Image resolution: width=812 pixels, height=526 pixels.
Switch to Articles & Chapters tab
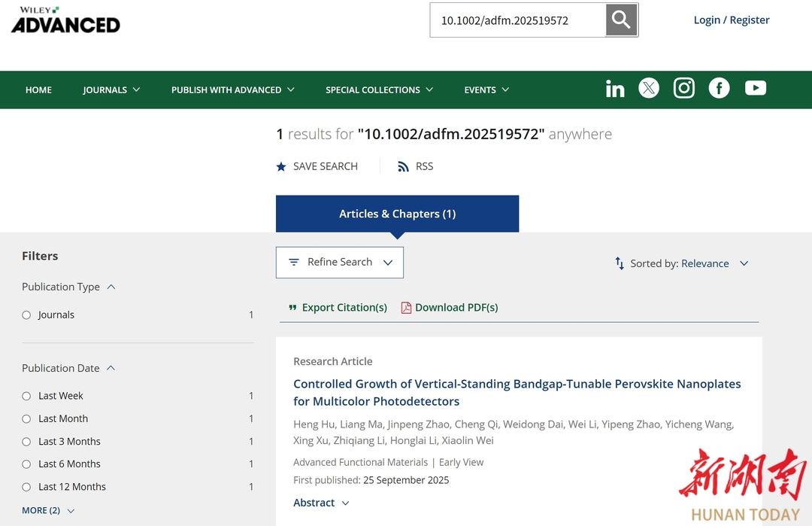pos(397,214)
